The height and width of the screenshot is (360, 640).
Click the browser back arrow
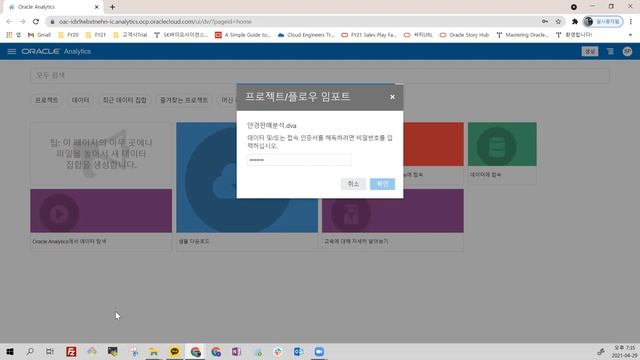pyautogui.click(x=9, y=21)
